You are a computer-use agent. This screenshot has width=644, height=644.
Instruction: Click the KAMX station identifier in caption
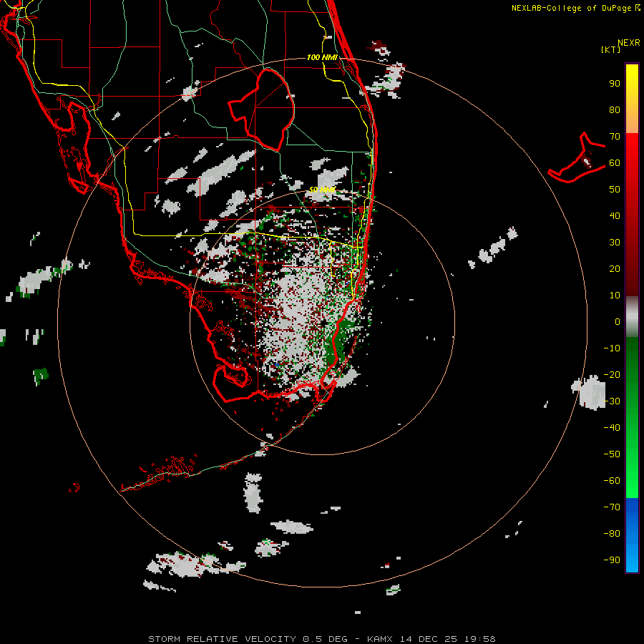point(380,639)
